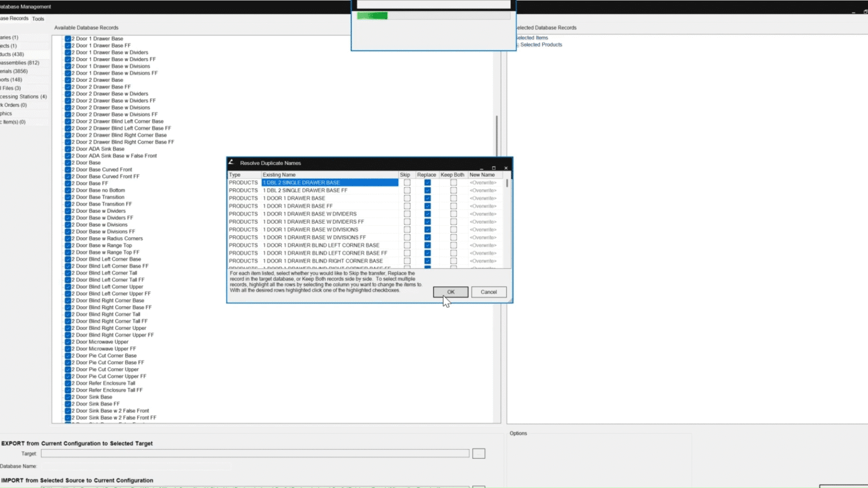Select Materials (3856) in the sidebar
Screen dimensions: 868x488
17,71
